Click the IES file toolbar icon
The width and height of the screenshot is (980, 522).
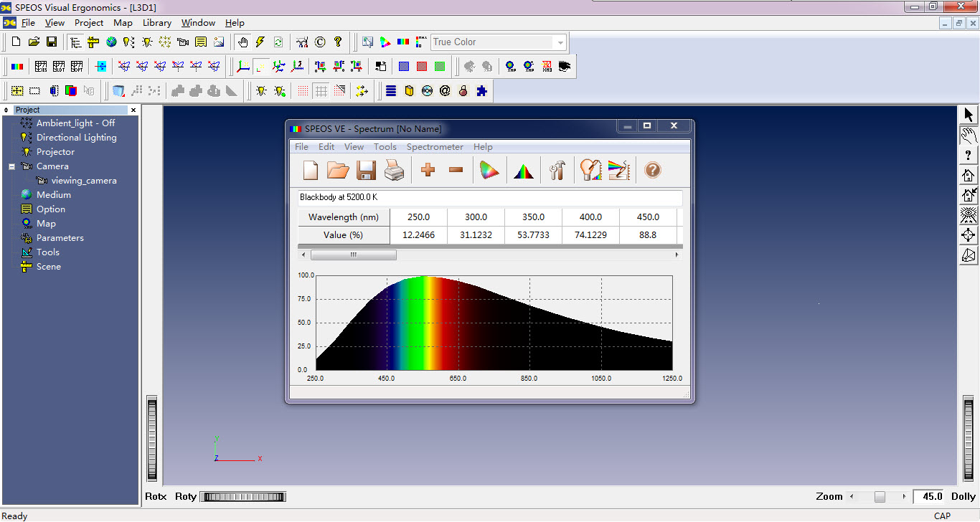click(x=41, y=67)
